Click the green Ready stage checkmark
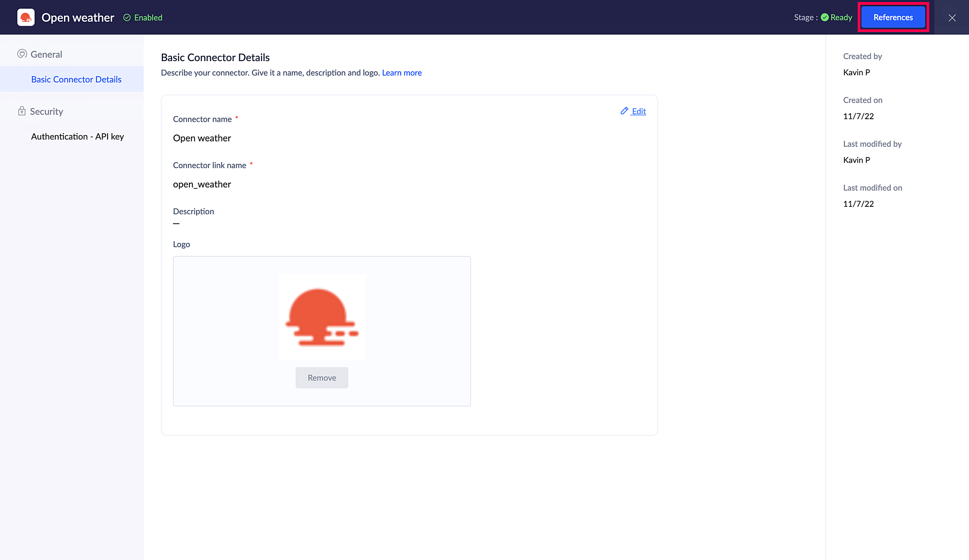Image resolution: width=969 pixels, height=560 pixels. [825, 17]
